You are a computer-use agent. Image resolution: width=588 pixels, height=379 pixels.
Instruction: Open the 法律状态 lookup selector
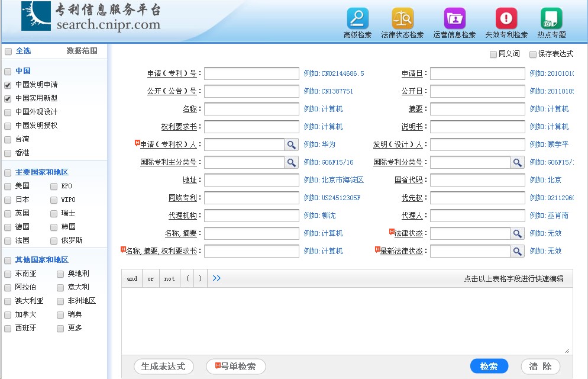pos(518,233)
